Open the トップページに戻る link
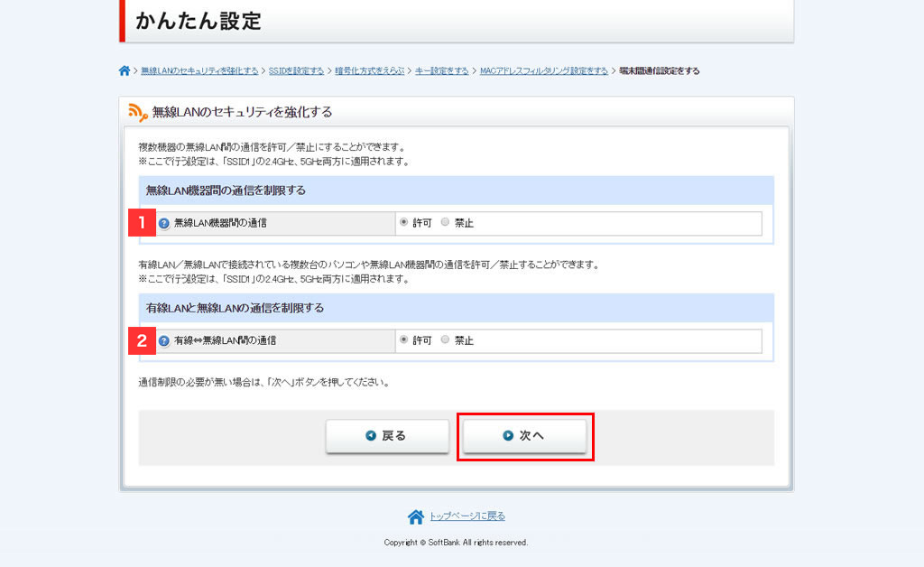This screenshot has width=924, height=567. (467, 516)
